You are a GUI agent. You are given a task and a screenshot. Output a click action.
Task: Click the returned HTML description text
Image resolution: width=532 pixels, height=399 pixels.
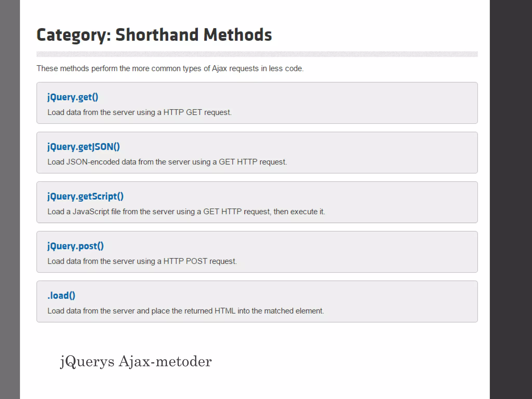click(x=186, y=311)
